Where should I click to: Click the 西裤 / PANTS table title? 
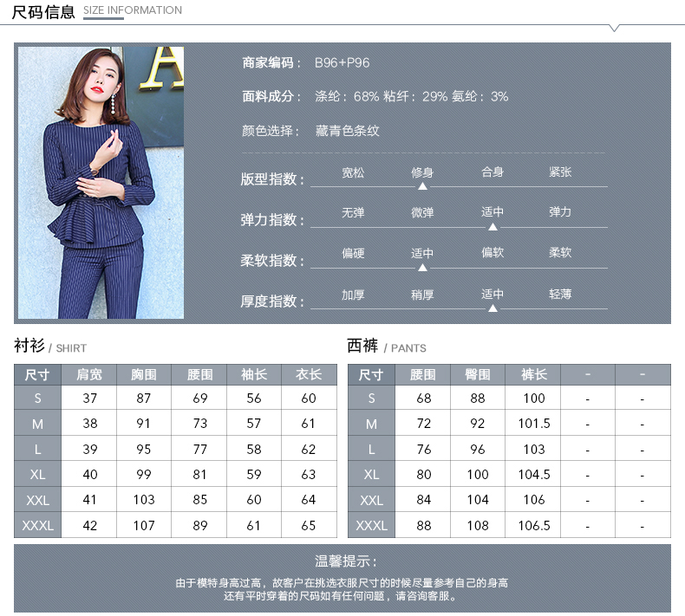387,347
